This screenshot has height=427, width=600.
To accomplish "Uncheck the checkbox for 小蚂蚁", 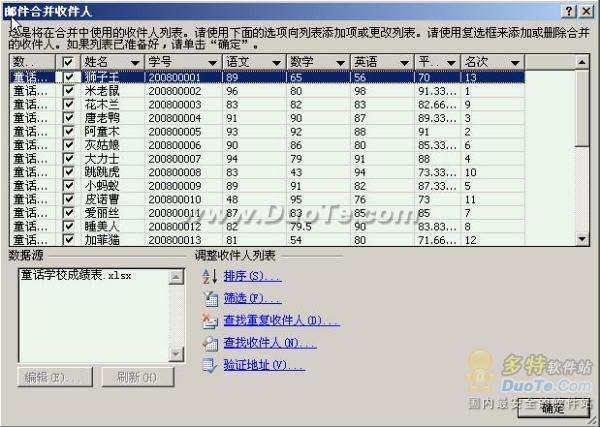I will (x=68, y=186).
